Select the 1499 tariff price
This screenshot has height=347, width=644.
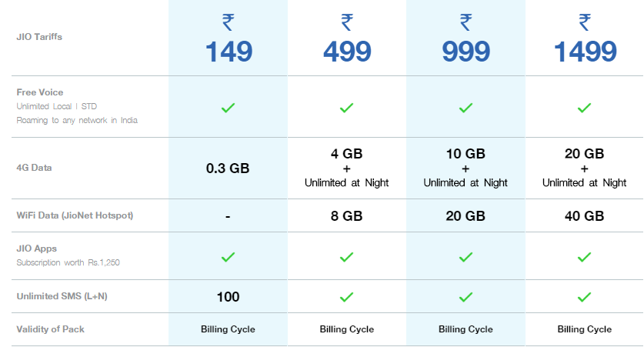click(586, 52)
